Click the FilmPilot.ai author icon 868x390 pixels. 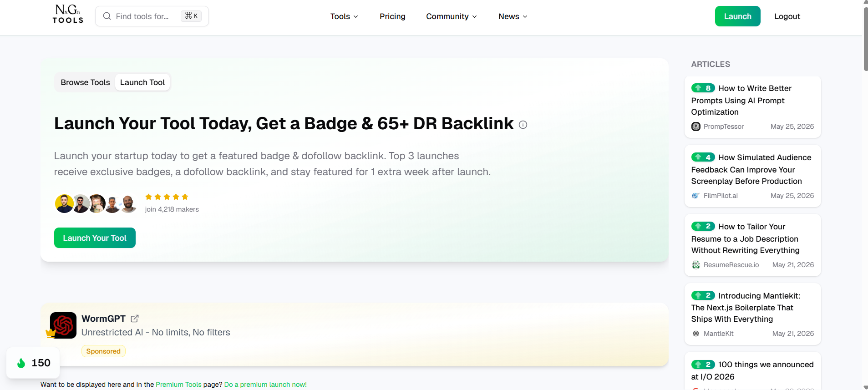click(696, 196)
